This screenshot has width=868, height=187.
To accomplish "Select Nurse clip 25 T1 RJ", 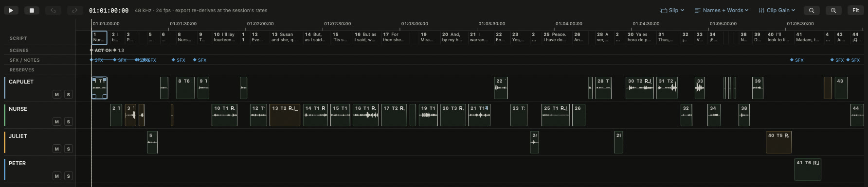I will (x=556, y=115).
